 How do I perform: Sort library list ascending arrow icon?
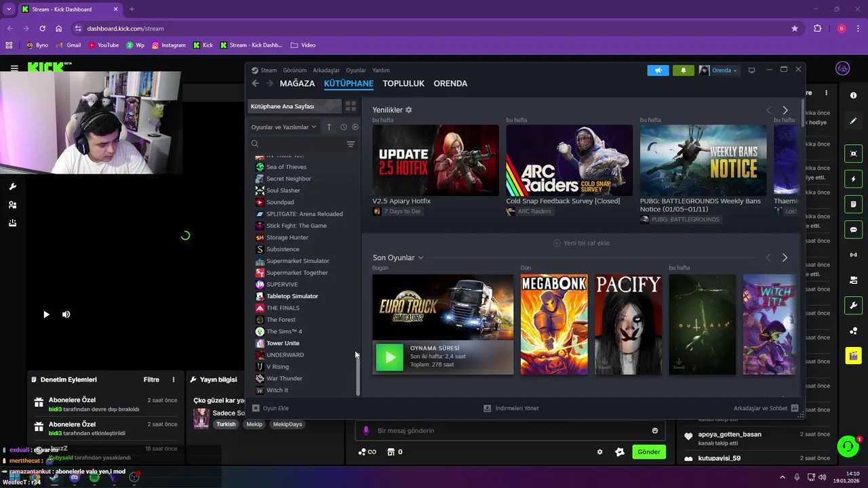pos(329,127)
